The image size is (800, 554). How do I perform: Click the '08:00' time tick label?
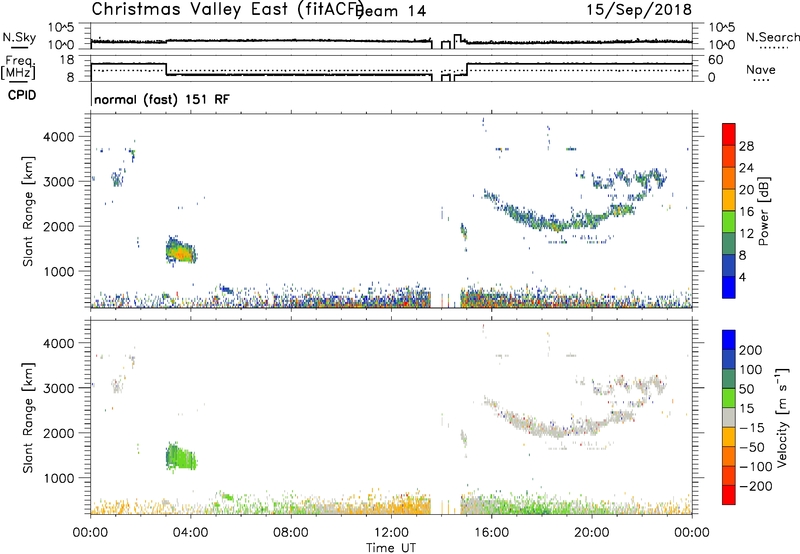(x=291, y=533)
